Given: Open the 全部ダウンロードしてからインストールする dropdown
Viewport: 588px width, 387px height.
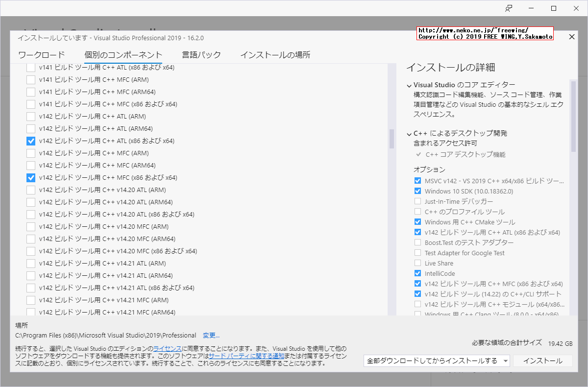Looking at the screenshot, I should click(x=505, y=361).
